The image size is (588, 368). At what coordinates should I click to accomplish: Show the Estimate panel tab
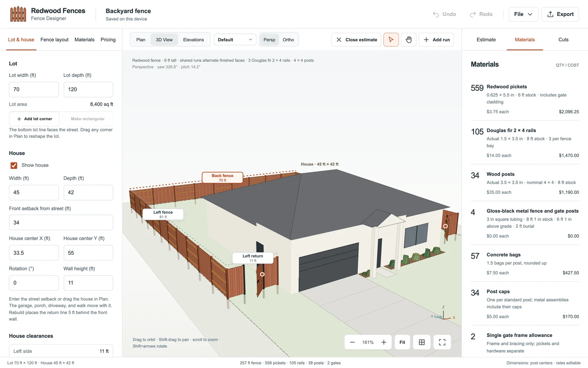click(x=486, y=40)
